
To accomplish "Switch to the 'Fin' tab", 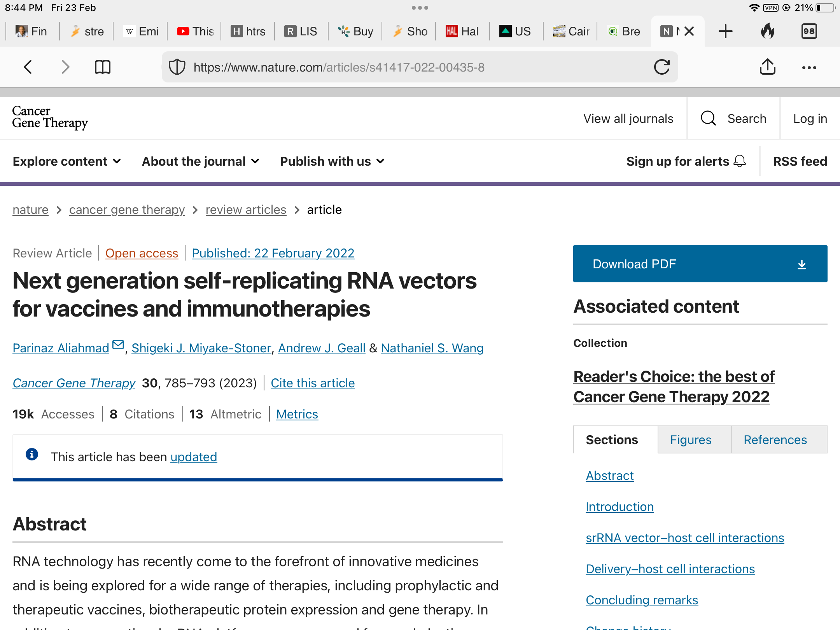I will tap(32, 31).
